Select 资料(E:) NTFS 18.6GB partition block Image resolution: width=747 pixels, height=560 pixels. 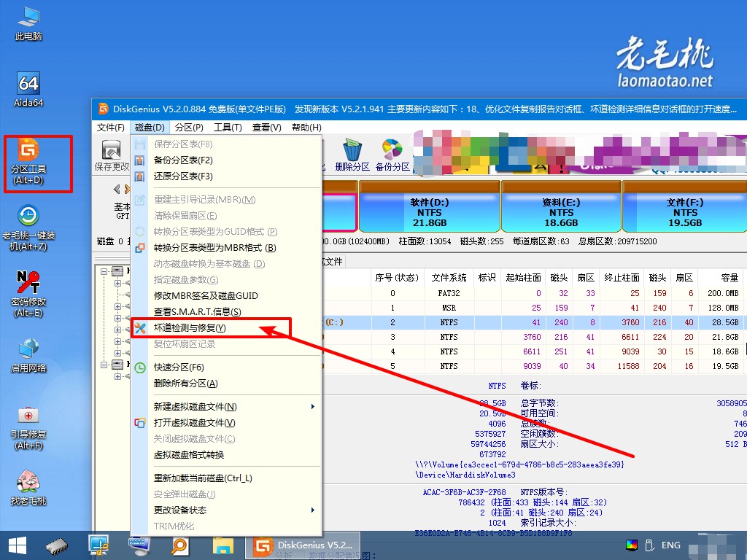point(561,208)
